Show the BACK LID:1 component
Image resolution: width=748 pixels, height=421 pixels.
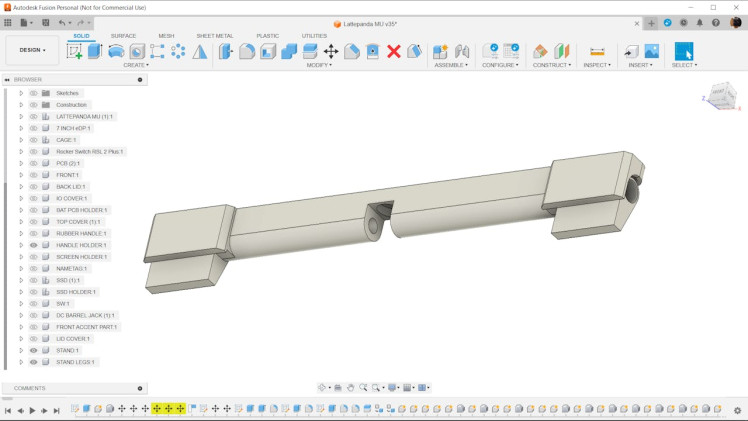point(33,187)
